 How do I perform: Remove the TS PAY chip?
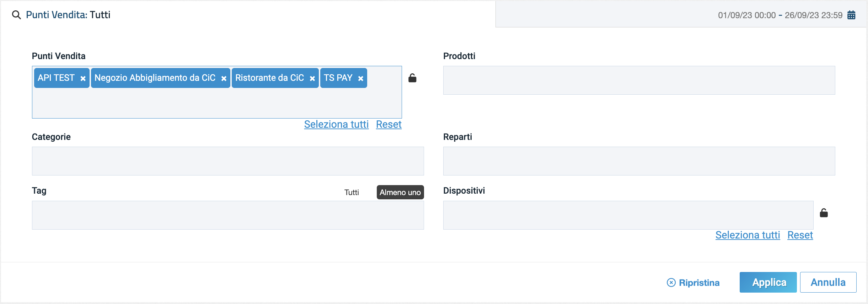[x=361, y=78]
